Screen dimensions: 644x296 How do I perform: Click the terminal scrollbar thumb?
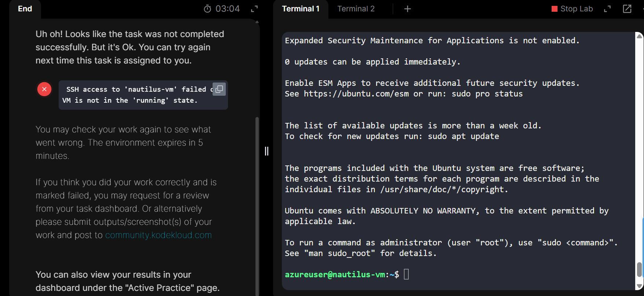639,270
